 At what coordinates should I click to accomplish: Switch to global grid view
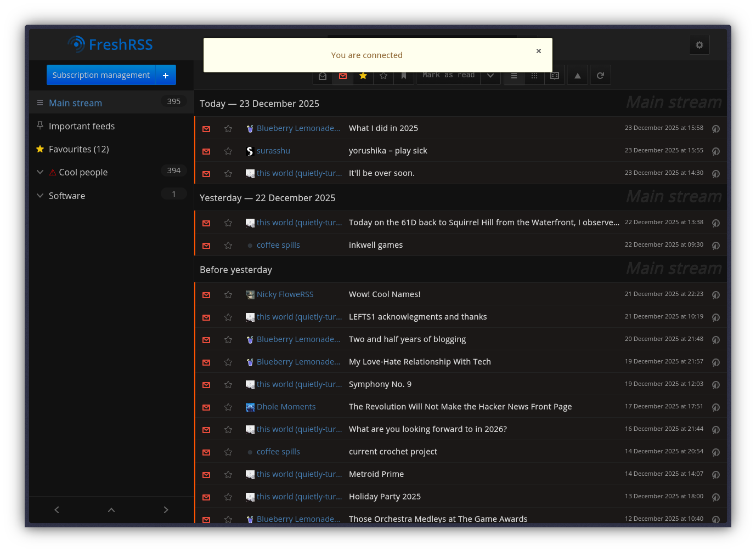534,76
